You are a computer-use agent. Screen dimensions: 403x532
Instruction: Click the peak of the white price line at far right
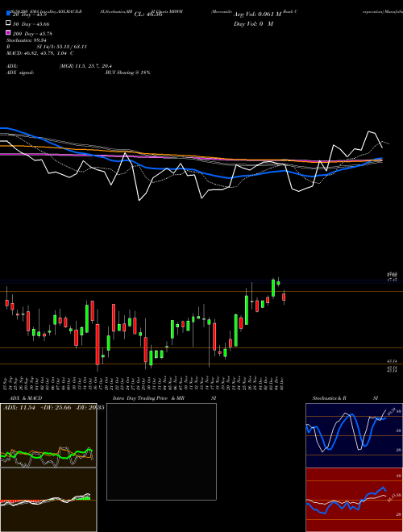coord(369,131)
